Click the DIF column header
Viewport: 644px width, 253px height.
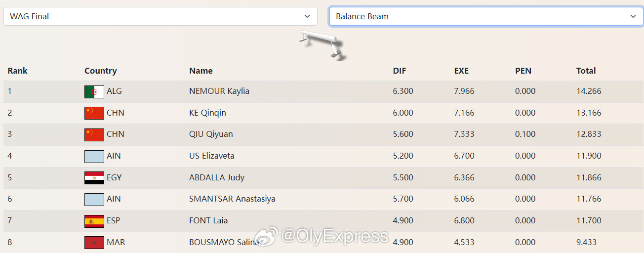[x=399, y=71]
